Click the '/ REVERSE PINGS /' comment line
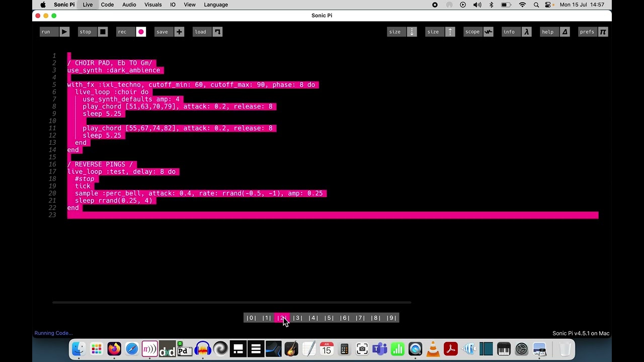Screen dimensions: 644x362 [x=100, y=164]
